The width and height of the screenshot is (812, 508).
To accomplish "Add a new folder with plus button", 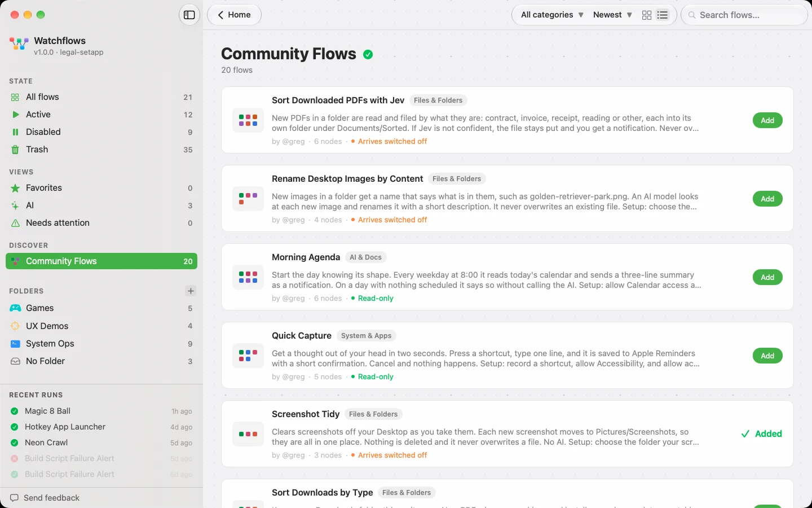I will 191,291.
